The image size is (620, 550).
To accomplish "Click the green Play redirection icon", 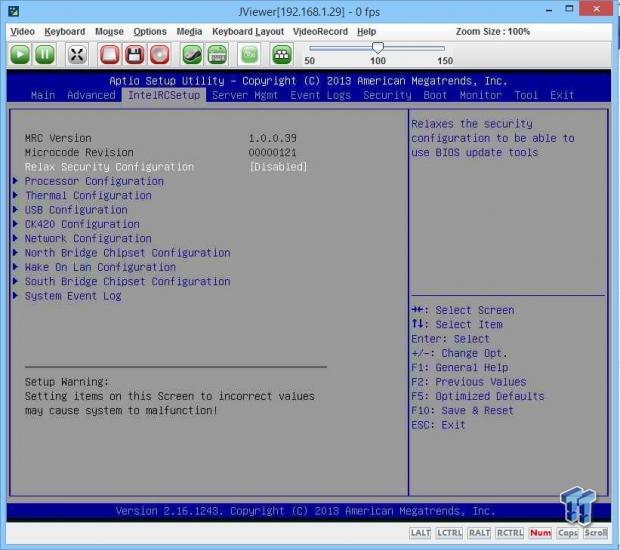I will point(19,54).
